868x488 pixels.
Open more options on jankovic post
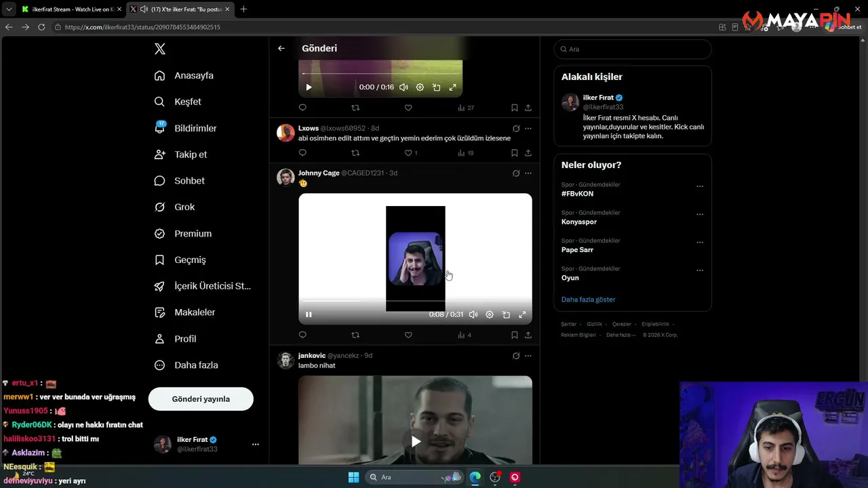[x=528, y=356]
